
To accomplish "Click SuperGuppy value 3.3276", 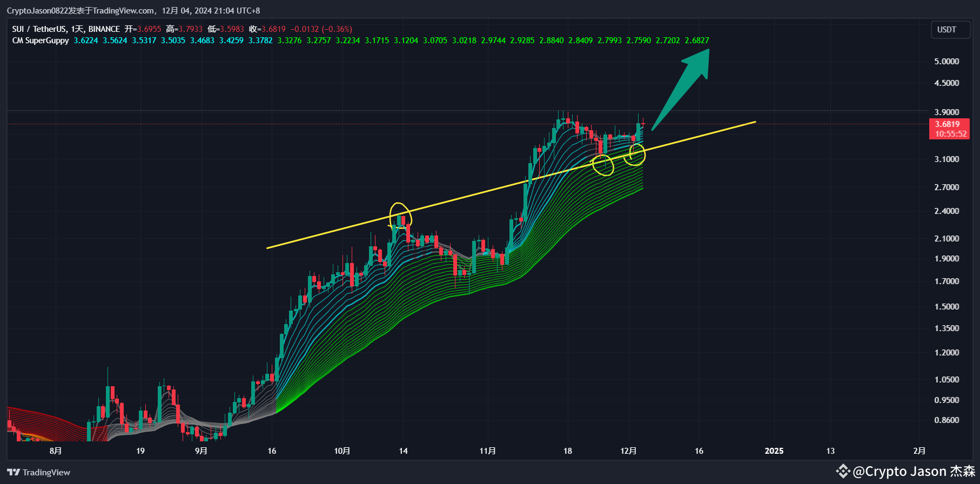I will click(290, 41).
